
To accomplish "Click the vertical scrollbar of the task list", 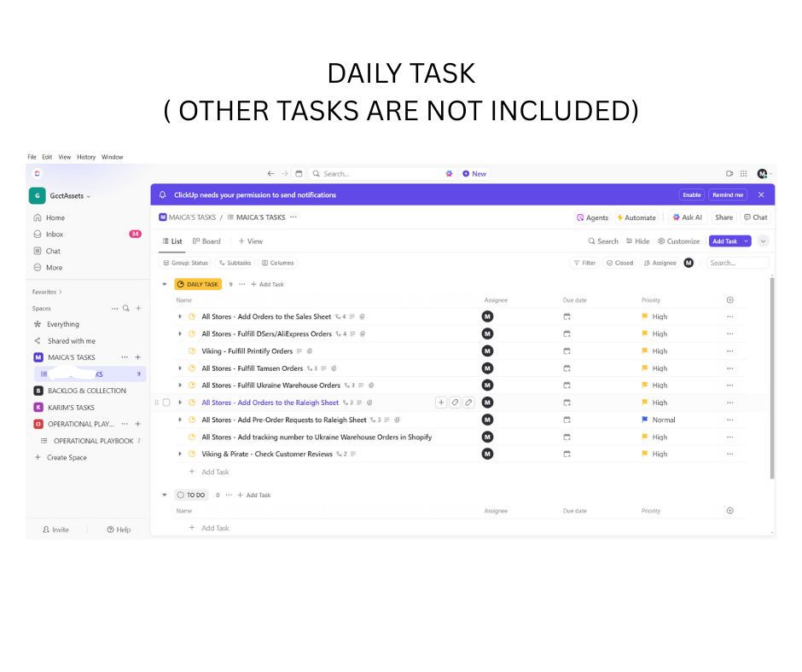I will tap(772, 379).
